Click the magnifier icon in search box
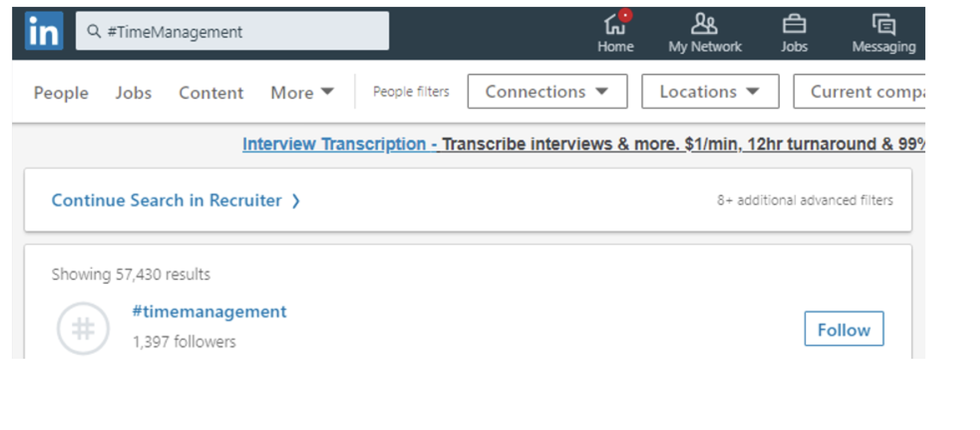Viewport: 980px width, 430px height. pyautogui.click(x=93, y=31)
